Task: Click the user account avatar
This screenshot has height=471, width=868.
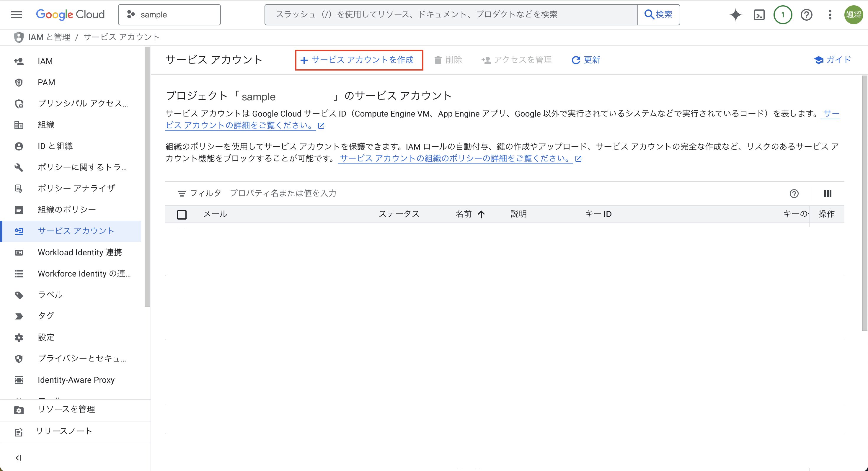Action: [x=854, y=15]
